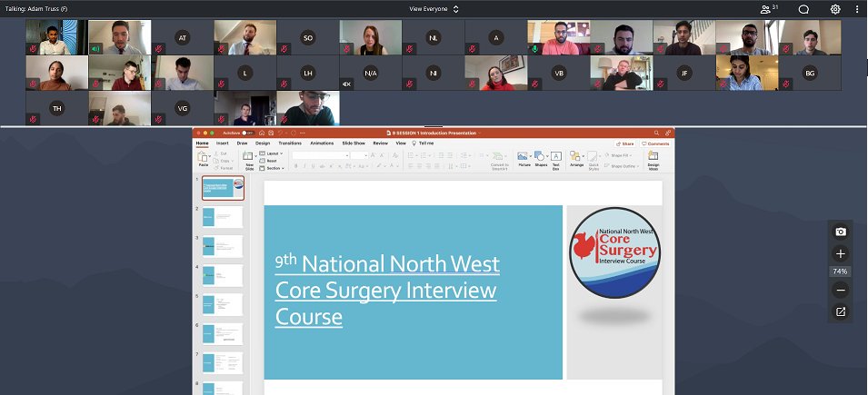
Task: Switch to the Design ribbon tab
Action: tap(263, 143)
